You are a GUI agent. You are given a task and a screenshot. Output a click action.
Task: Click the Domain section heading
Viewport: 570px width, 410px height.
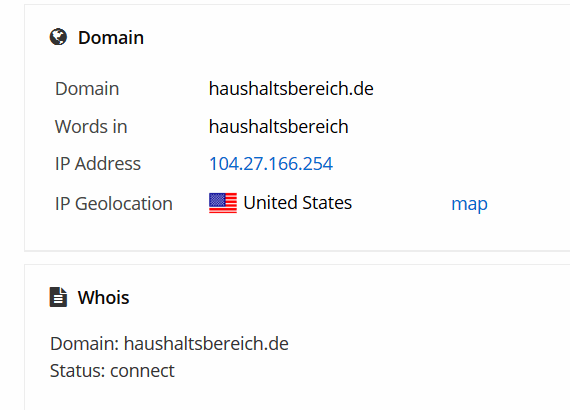[x=111, y=37]
